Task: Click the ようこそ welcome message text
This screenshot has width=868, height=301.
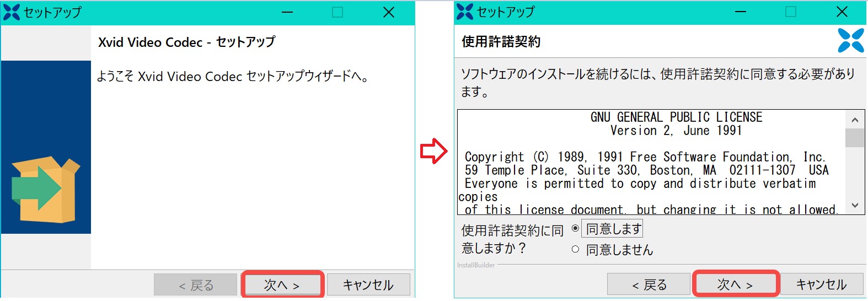Action: click(x=233, y=76)
